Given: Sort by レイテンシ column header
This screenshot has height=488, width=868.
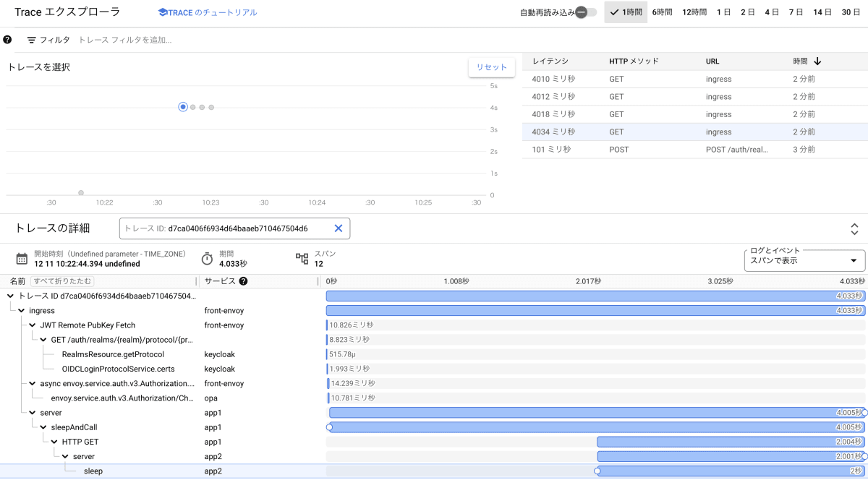Looking at the screenshot, I should click(x=550, y=61).
